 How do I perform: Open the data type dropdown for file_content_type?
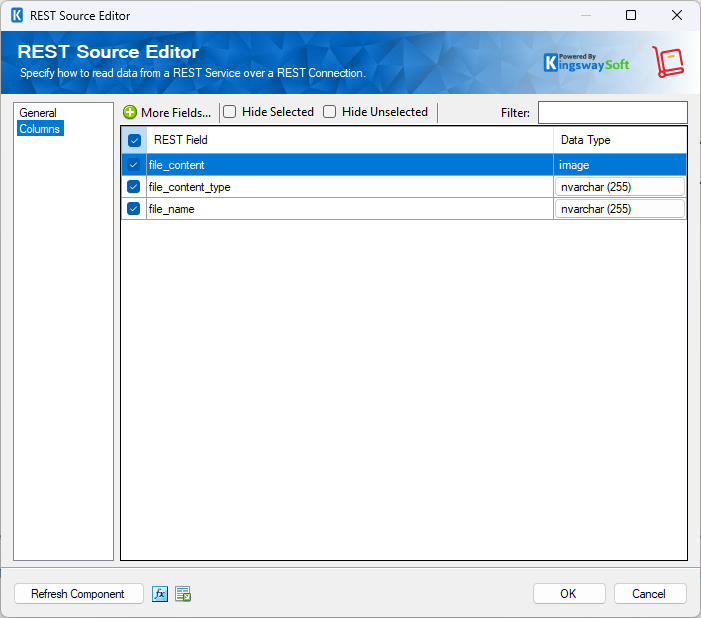tap(620, 187)
